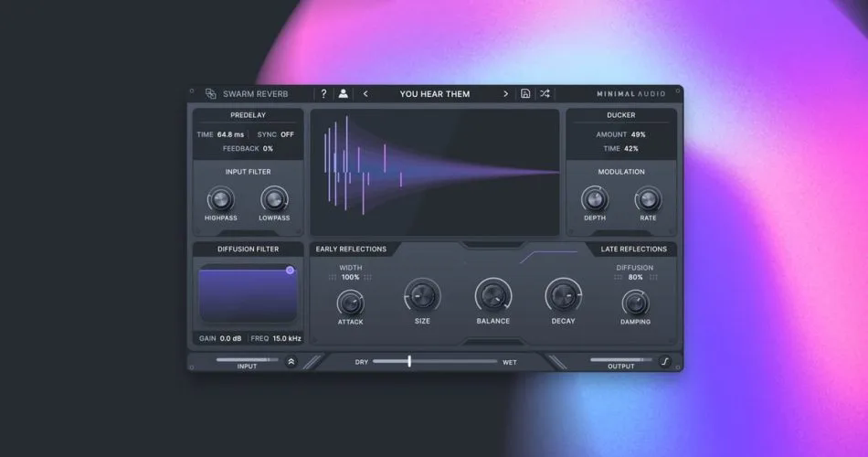Click the INPUT level slider
Viewport: 868px width, 457px height.
[247, 359]
